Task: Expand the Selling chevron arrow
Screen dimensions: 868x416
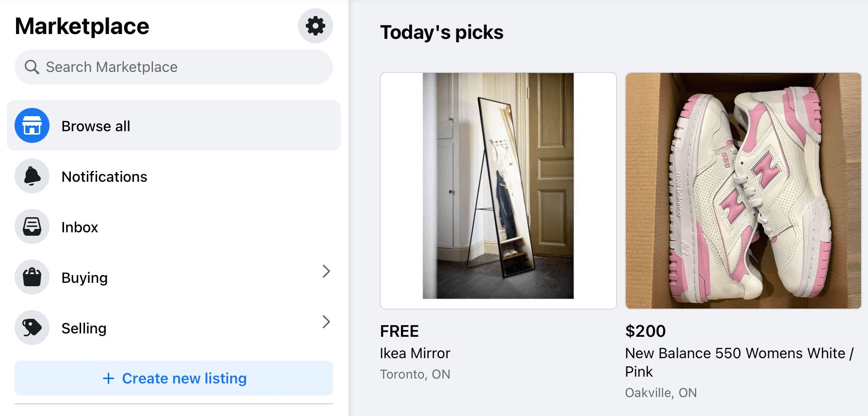Action: tap(326, 322)
